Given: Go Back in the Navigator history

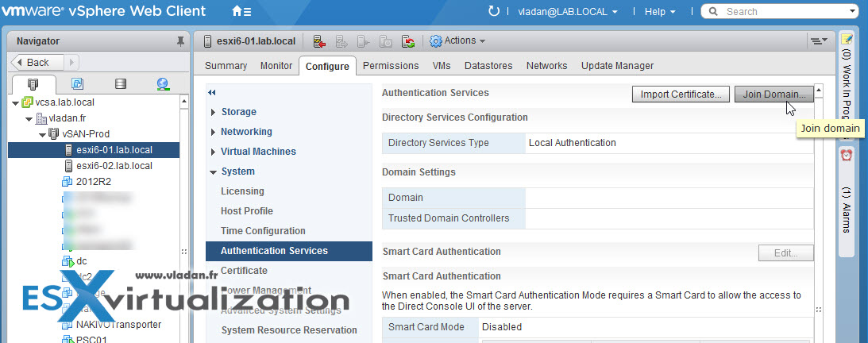Looking at the screenshot, I should click(x=37, y=62).
